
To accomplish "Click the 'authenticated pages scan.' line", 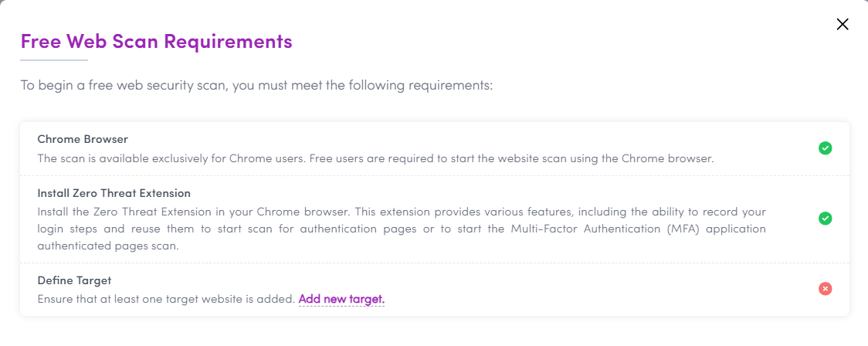I will 108,247.
